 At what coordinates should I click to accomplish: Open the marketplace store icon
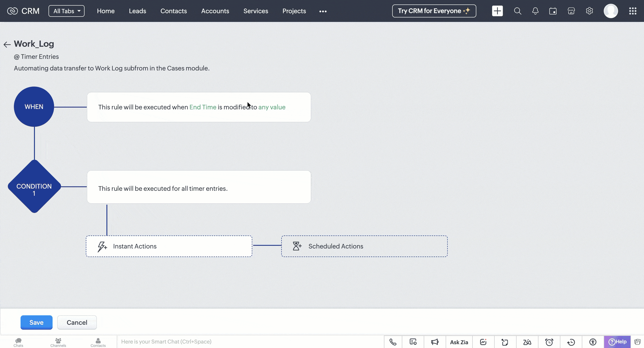pyautogui.click(x=571, y=11)
